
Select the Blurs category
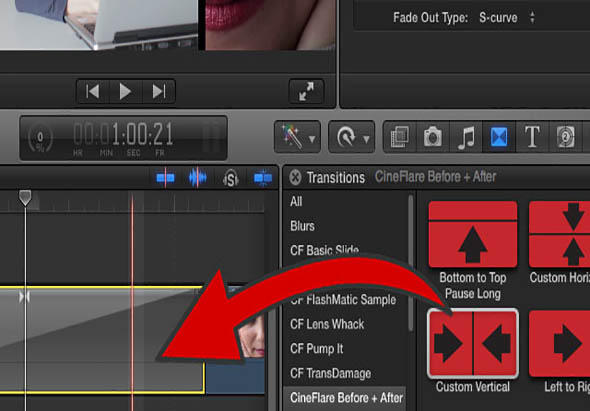coord(302,226)
